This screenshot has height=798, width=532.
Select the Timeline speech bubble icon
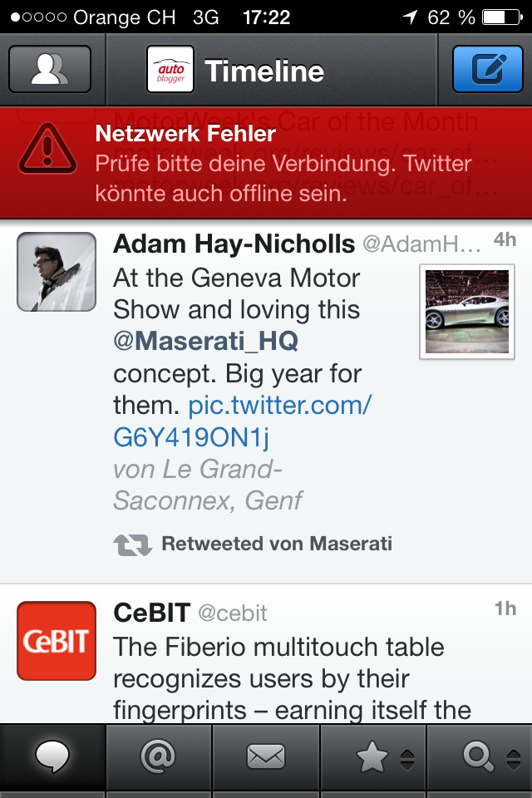pyautogui.click(x=52, y=755)
